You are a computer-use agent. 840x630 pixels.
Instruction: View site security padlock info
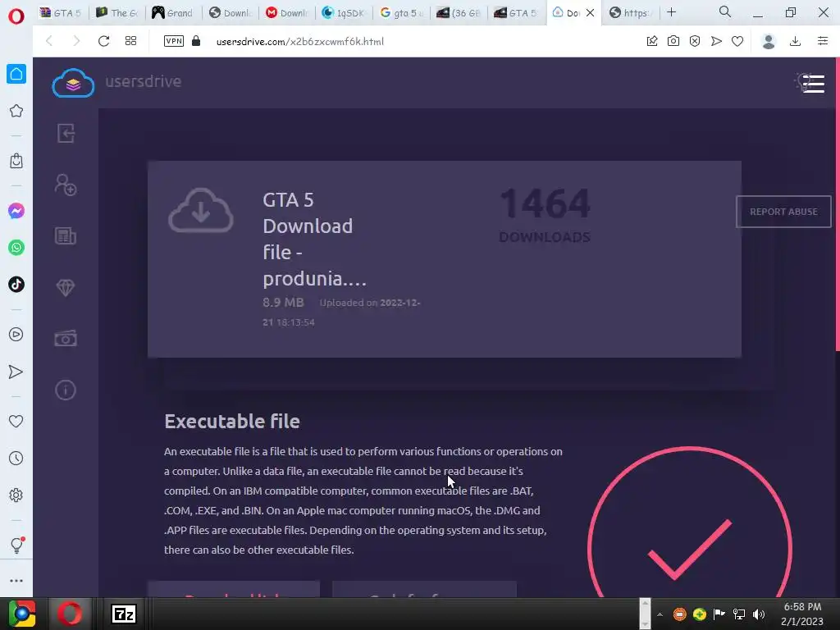196,41
